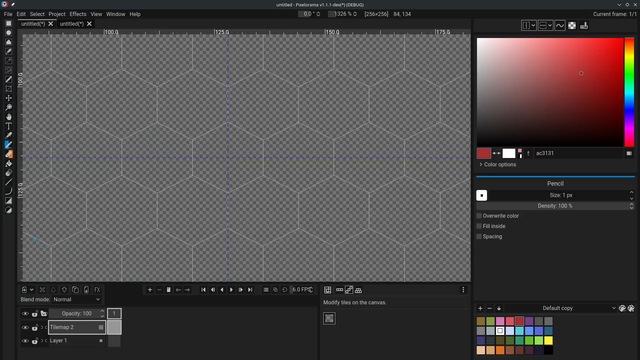Pick the yellow palette swatch
Image resolution: width=640 pixels, height=360 pixels.
point(549,340)
